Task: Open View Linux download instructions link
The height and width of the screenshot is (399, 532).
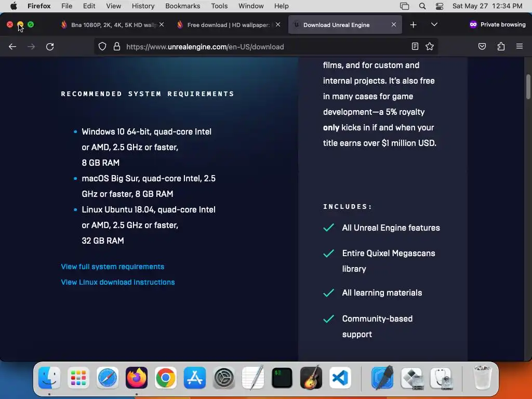Action: [x=118, y=282]
